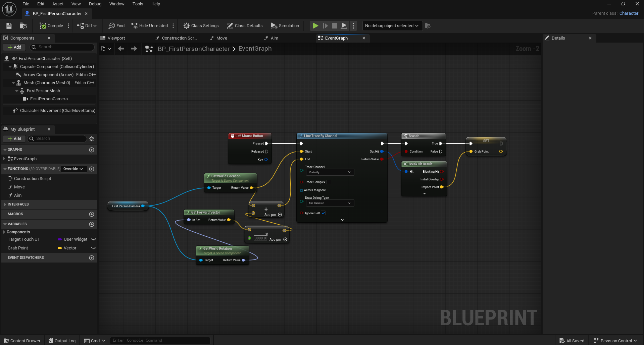Image resolution: width=644 pixels, height=345 pixels.
Task: Enable Trace Complex checkbox
Action: (x=329, y=182)
